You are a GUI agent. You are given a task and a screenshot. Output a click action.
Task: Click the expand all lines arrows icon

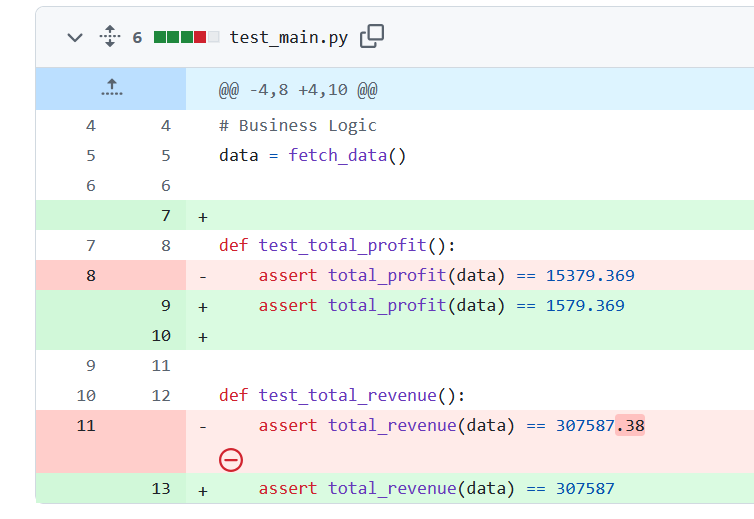pos(109,37)
